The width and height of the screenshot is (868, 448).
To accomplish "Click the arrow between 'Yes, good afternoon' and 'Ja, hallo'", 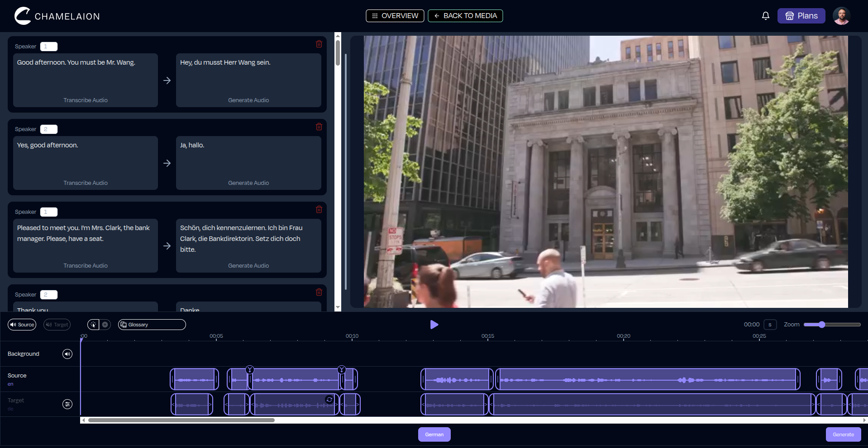I will pos(167,163).
